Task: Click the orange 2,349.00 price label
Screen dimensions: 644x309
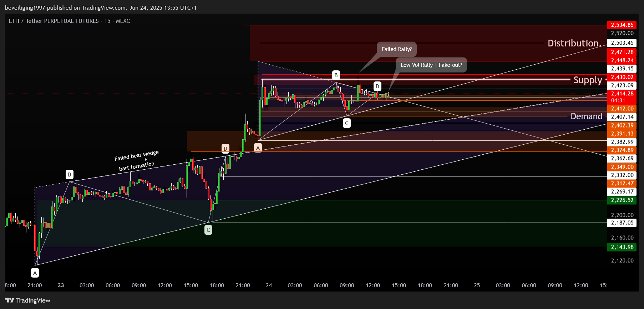Action: [622, 167]
